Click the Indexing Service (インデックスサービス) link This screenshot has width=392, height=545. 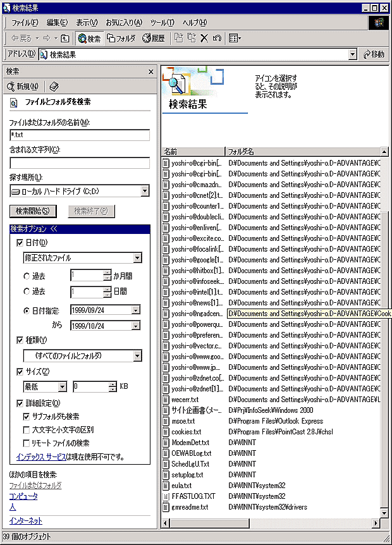click(x=41, y=456)
